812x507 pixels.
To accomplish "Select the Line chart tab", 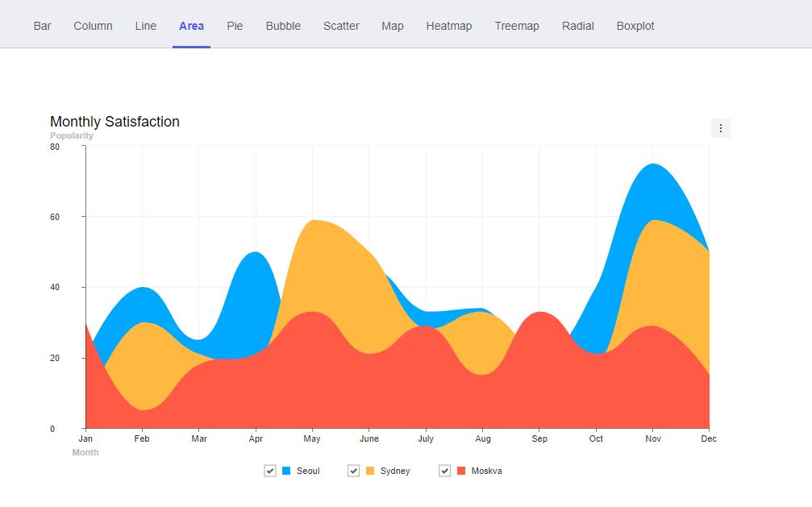I will click(x=146, y=26).
